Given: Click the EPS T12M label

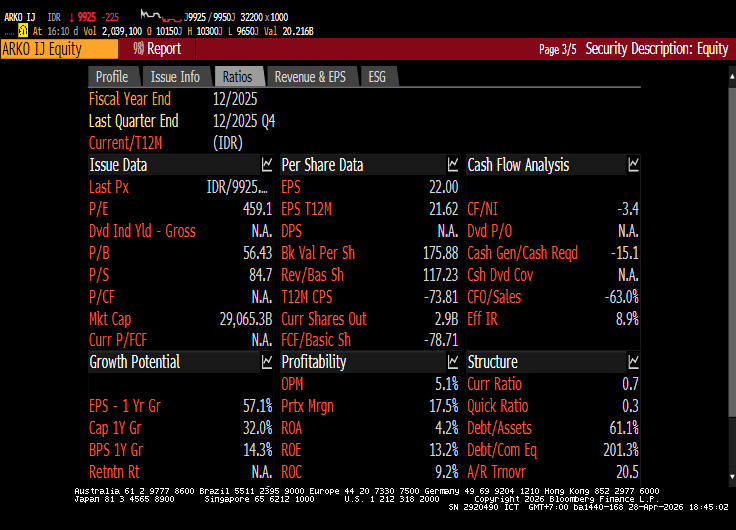Looking at the screenshot, I should 306,209.
